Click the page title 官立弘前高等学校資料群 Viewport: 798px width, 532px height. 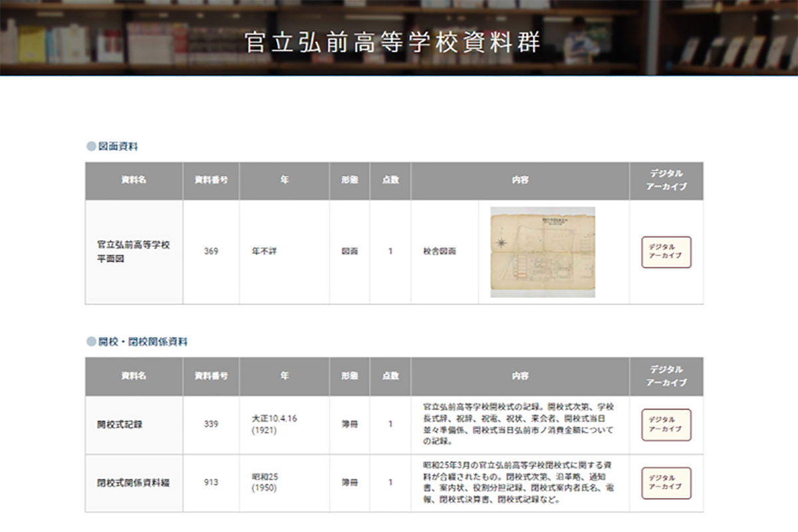[392, 41]
